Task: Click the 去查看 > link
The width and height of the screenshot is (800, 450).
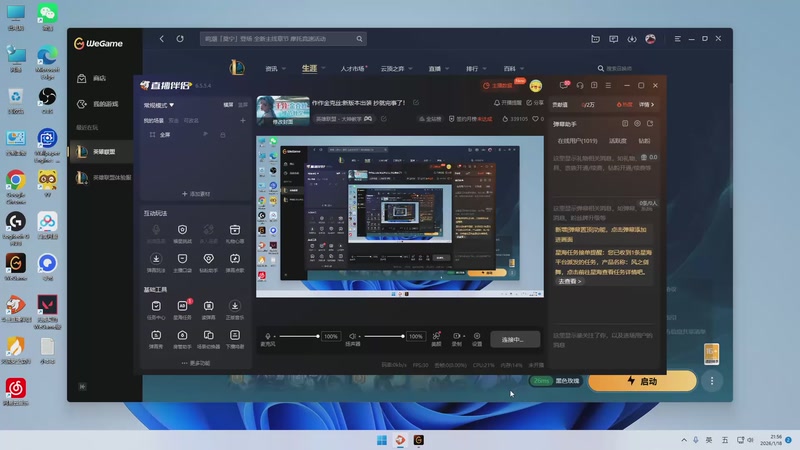Action: 569,281
